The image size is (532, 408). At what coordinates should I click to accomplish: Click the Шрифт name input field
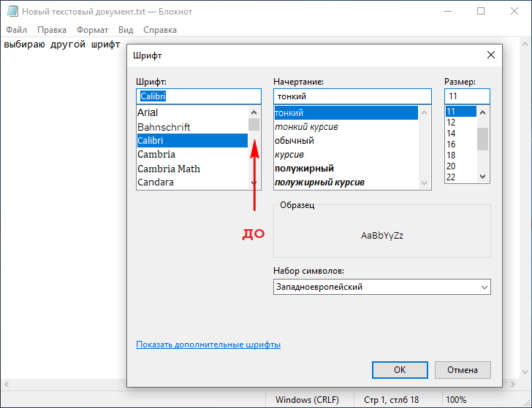click(199, 96)
